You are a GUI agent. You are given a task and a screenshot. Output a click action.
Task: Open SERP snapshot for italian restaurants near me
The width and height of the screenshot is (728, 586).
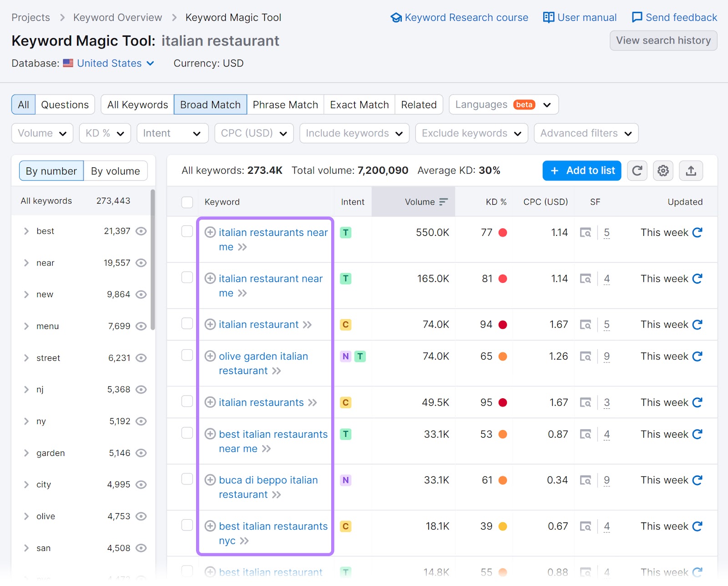coord(586,232)
